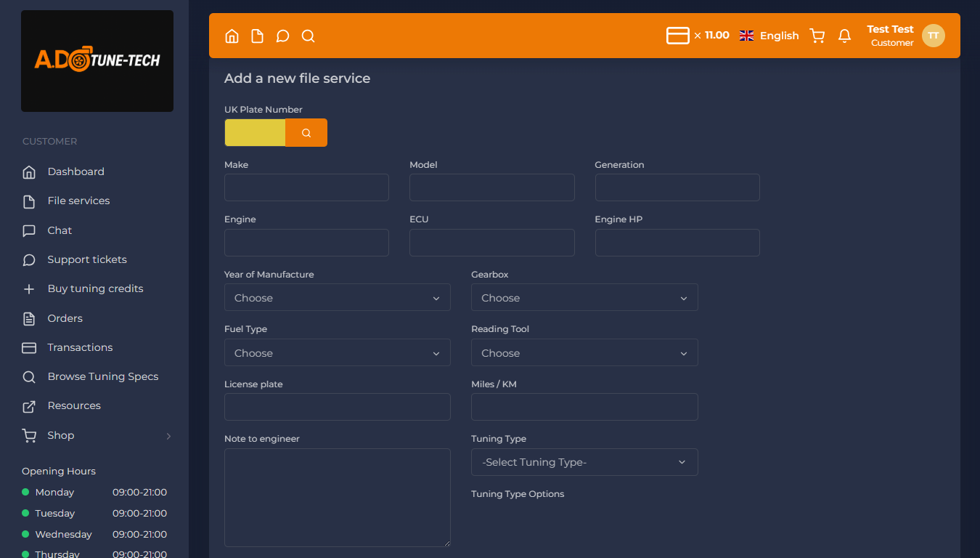Click the Generation input field
This screenshot has width=980, height=558.
(677, 187)
